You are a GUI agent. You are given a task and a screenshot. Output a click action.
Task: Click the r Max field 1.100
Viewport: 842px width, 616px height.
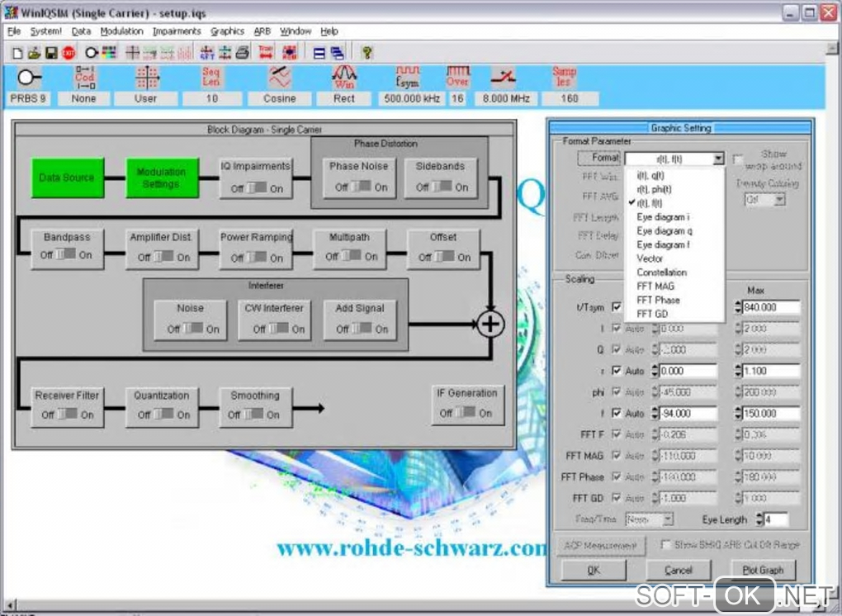pos(771,371)
